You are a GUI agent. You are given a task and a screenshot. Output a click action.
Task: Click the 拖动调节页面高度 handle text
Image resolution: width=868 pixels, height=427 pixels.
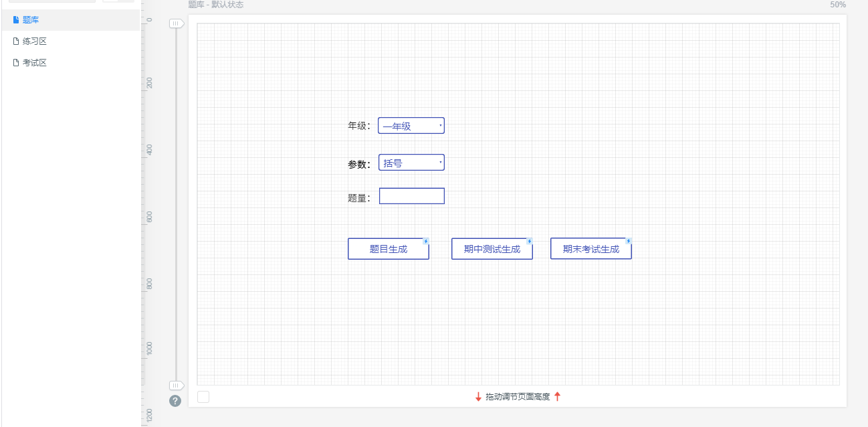point(518,397)
